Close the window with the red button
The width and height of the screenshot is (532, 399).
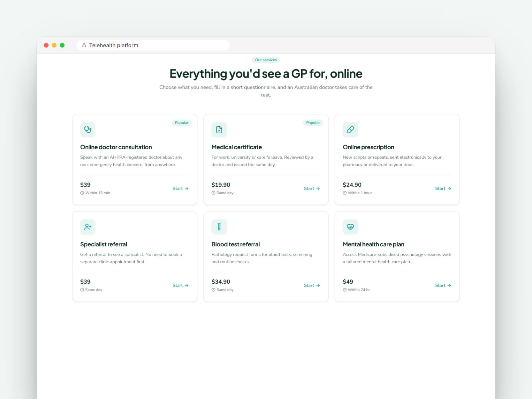tap(46, 45)
